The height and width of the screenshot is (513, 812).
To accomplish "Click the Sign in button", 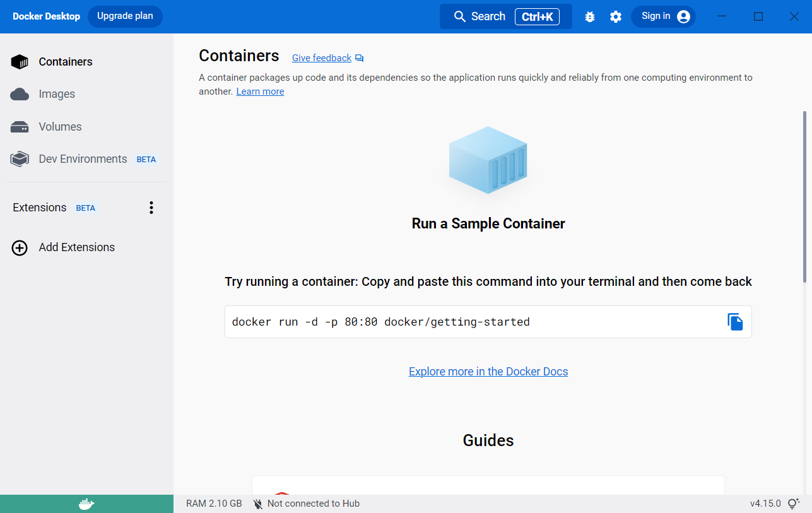I will coord(663,16).
